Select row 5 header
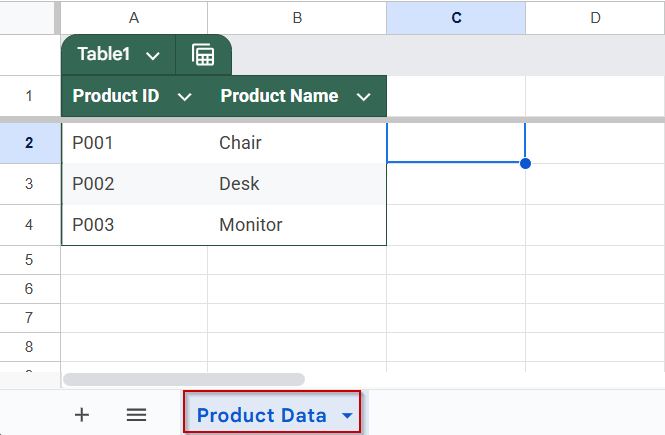 tap(29, 260)
